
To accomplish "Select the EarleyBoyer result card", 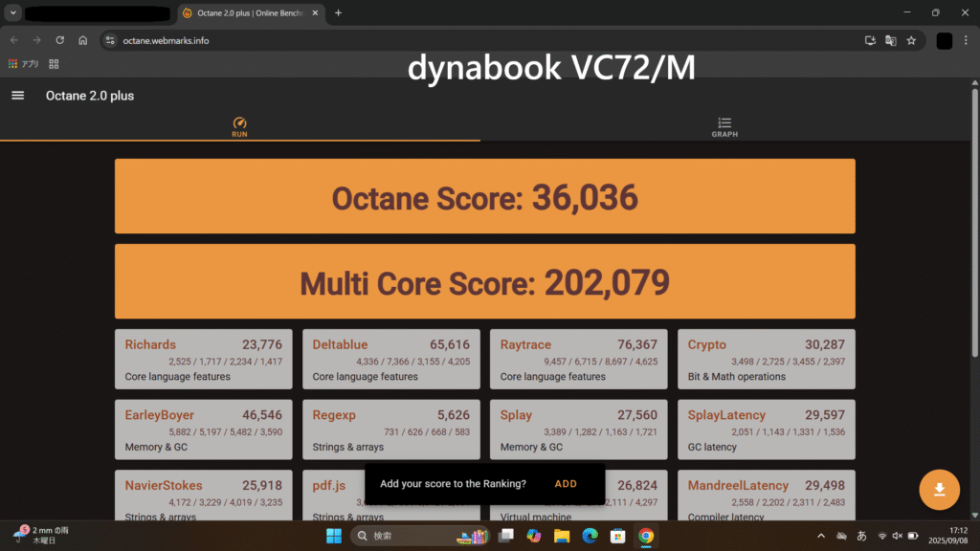I will 203,430.
